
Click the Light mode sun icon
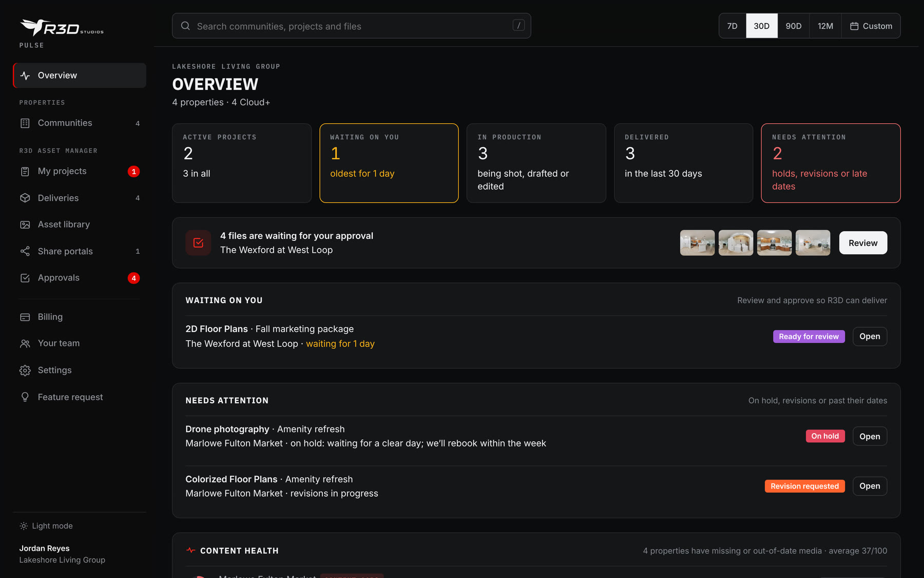click(x=24, y=526)
